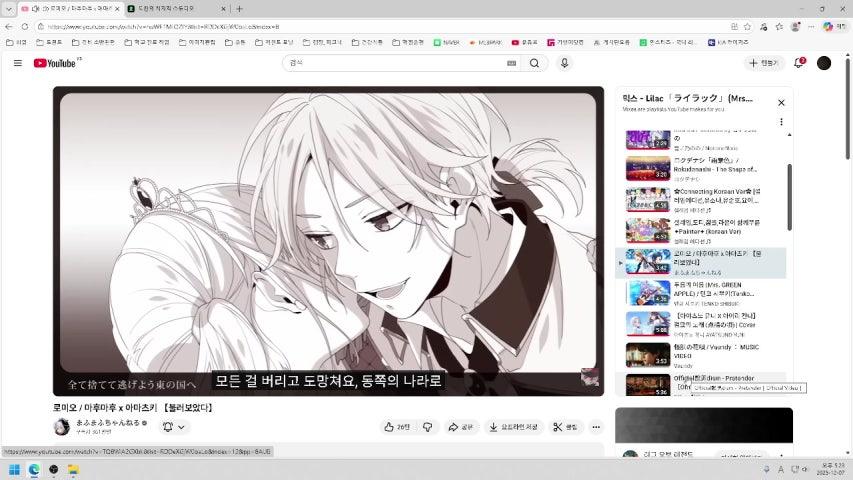Play the Vaundy MUSIC VIDEO playlist item

648,355
